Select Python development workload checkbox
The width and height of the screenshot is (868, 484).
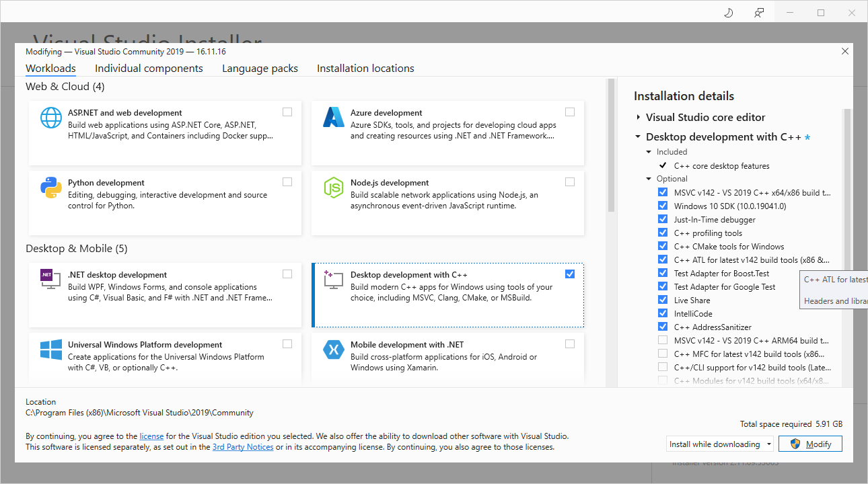click(x=287, y=182)
